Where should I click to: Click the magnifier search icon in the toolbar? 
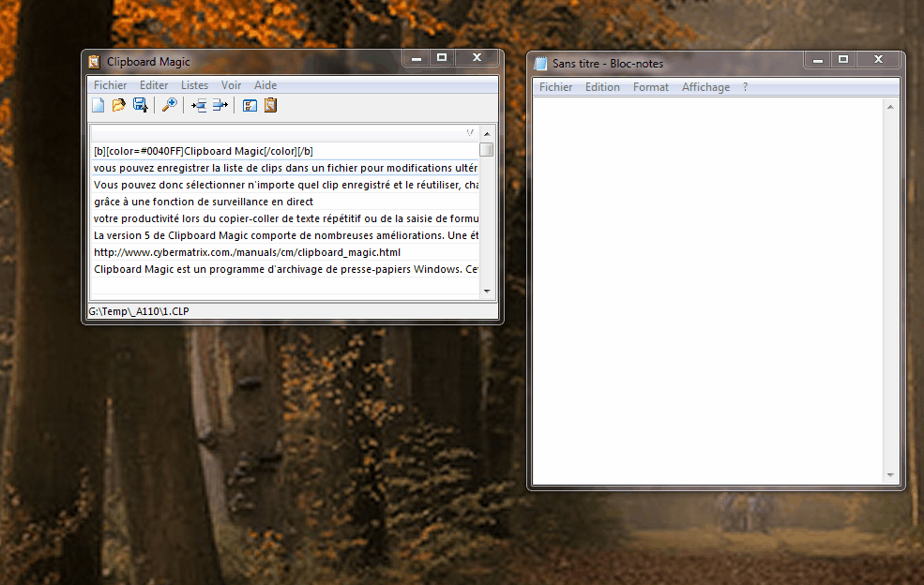[x=170, y=105]
